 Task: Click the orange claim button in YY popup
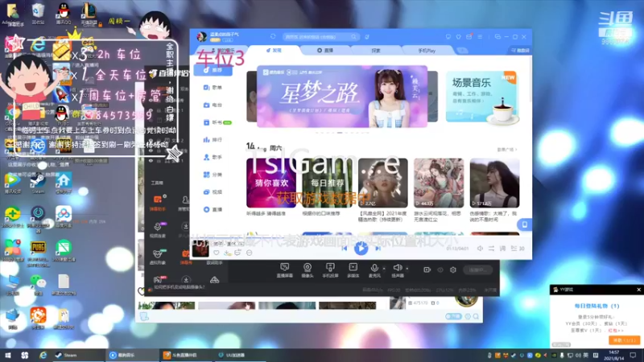[x=624, y=340]
